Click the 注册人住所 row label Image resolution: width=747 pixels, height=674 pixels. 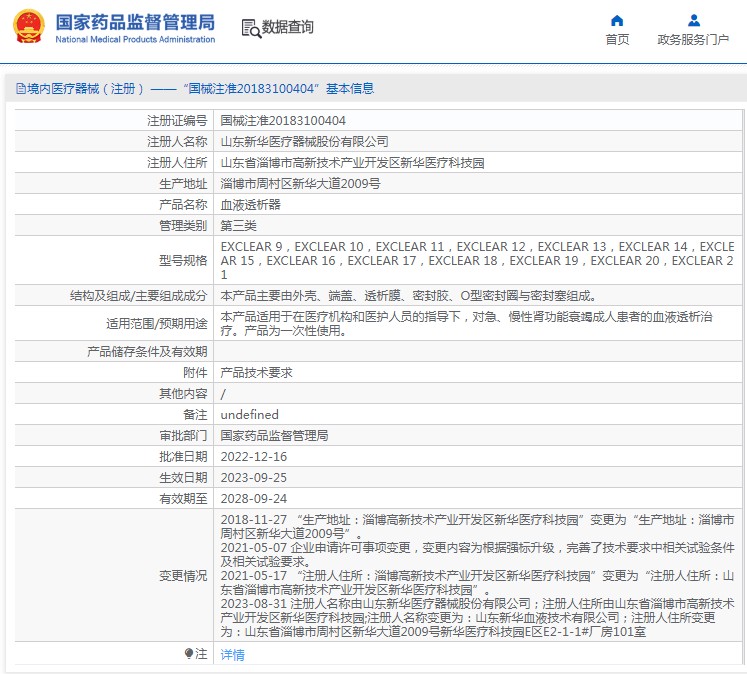point(177,162)
